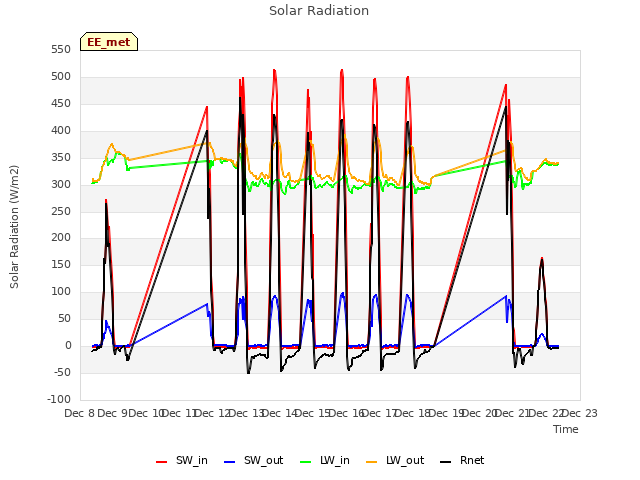Screen dimensions: 640x480
Task: Click the -100 y-axis tick value
Action: point(59,399)
